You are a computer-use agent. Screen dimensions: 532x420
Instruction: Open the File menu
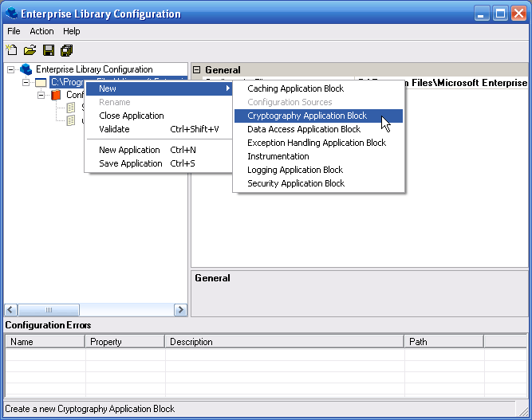coord(14,31)
